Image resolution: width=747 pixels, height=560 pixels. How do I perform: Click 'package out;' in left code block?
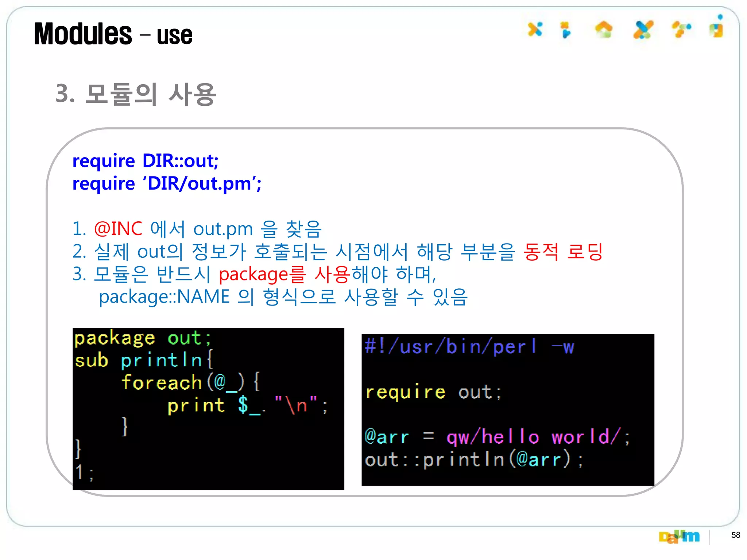[x=143, y=338]
